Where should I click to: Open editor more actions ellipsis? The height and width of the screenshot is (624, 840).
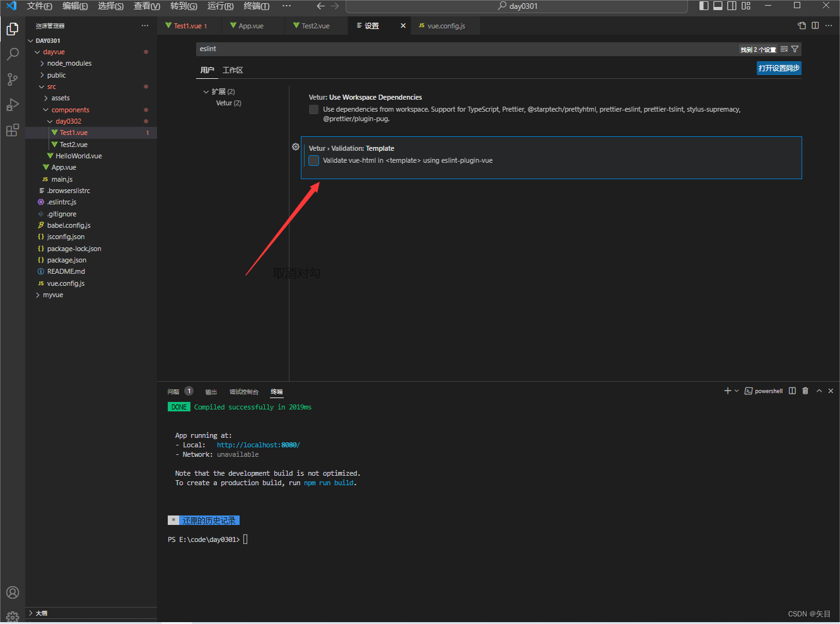click(x=829, y=26)
